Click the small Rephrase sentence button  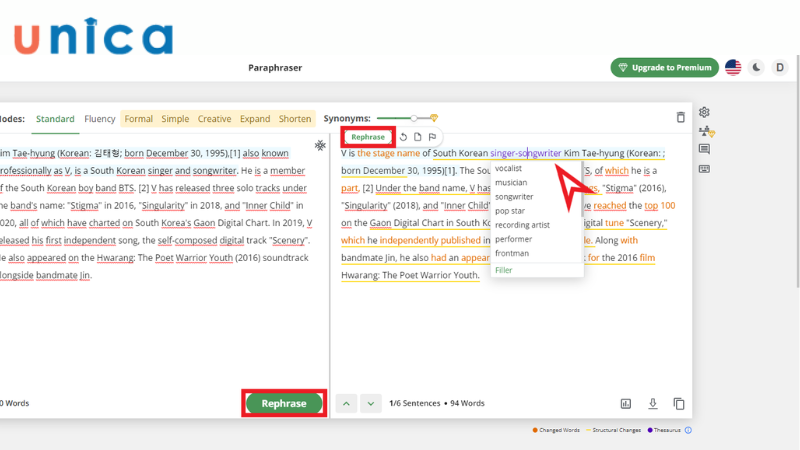(x=368, y=137)
